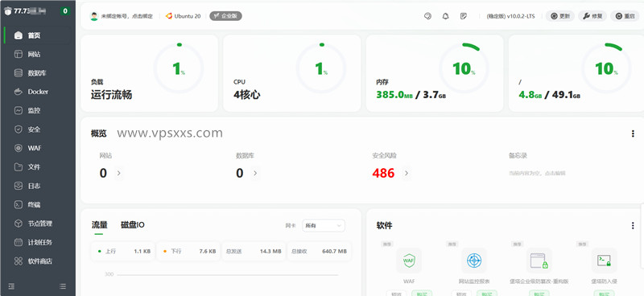Click the customer service headset icon
The height and width of the screenshot is (296, 644).
pos(427,16)
